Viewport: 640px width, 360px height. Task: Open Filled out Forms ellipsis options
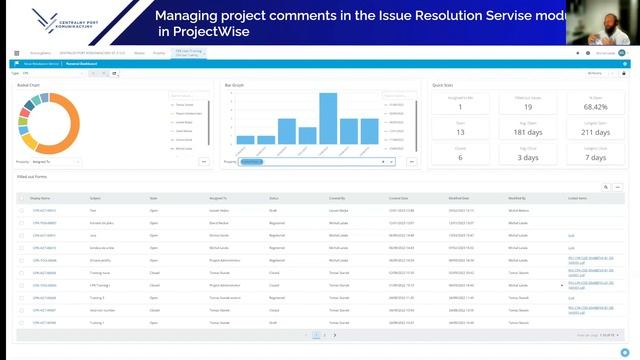coord(618,187)
